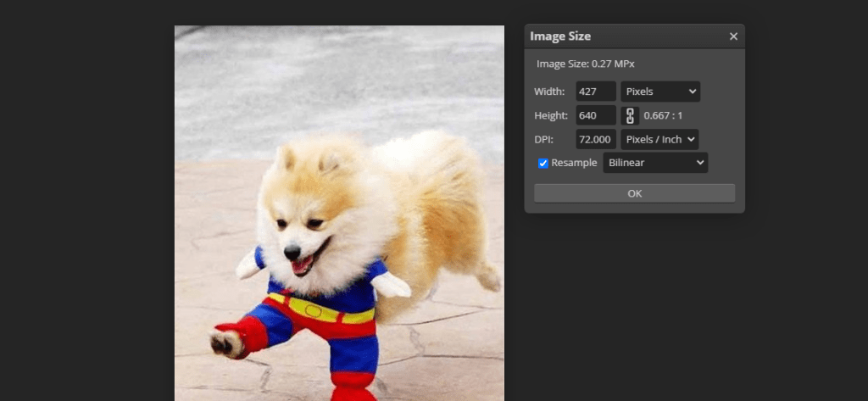
Task: Click the Image Size dialog title
Action: (560, 36)
